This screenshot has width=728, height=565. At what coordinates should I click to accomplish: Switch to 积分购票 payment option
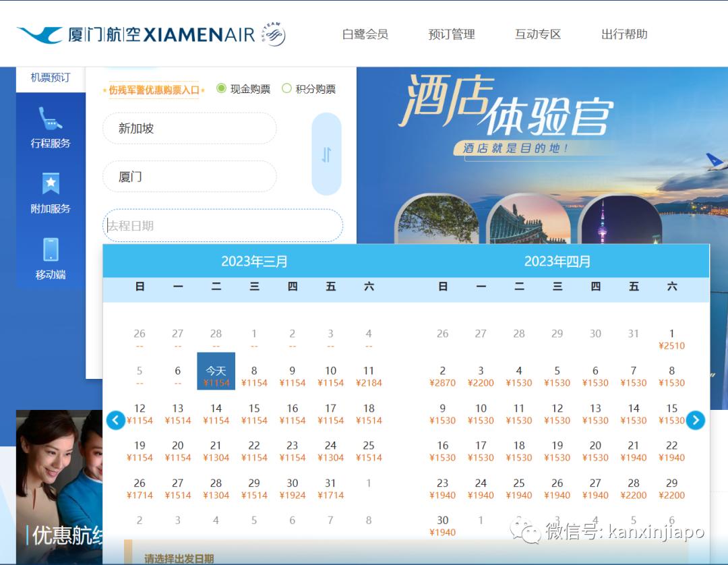(x=288, y=88)
